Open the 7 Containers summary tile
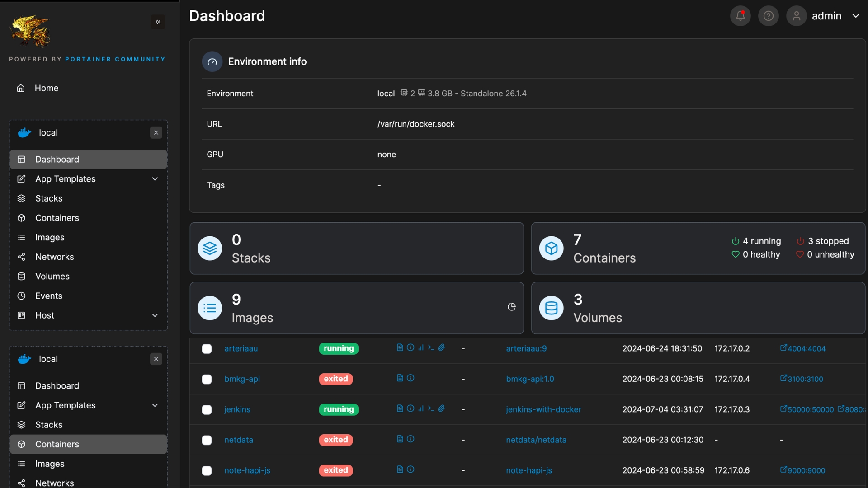 604,249
